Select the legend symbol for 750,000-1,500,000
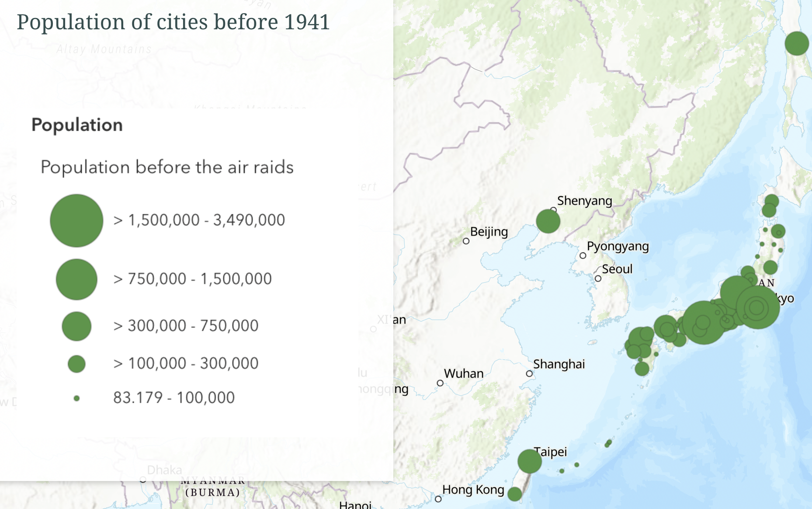Screen dimensions: 812x509 coord(76,279)
